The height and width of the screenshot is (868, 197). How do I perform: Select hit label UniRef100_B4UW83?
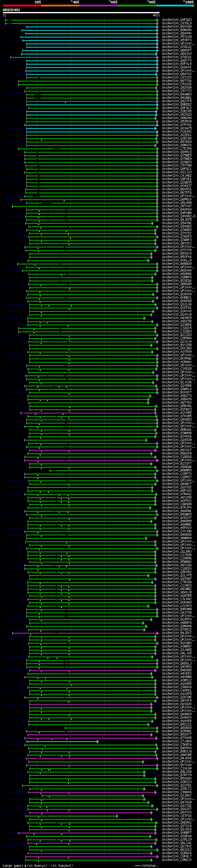(177, 94)
